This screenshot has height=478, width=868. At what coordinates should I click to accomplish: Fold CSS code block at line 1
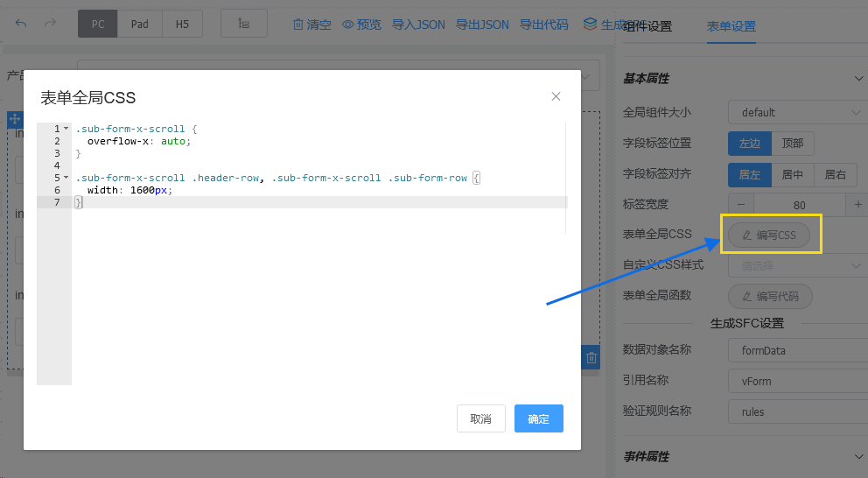click(66, 129)
